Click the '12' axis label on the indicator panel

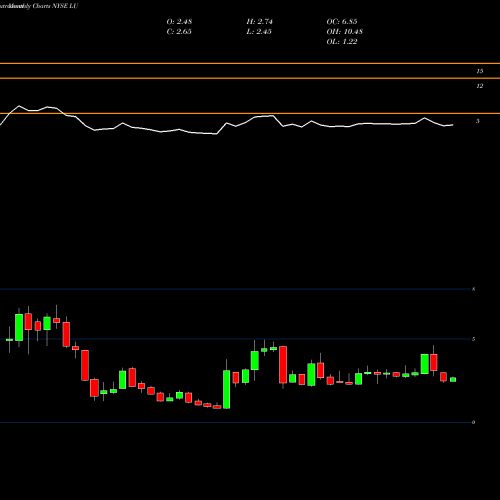[480, 86]
